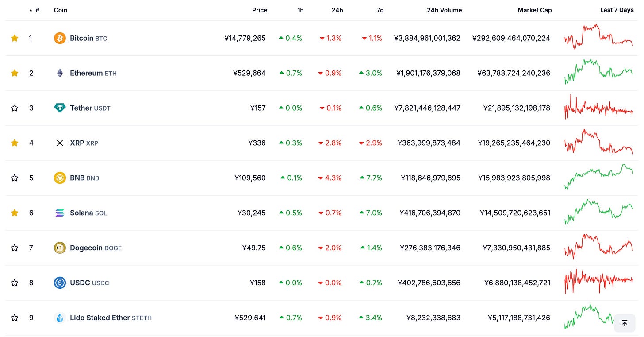Sort by 24h Volume header
644x337 pixels.
click(x=444, y=10)
